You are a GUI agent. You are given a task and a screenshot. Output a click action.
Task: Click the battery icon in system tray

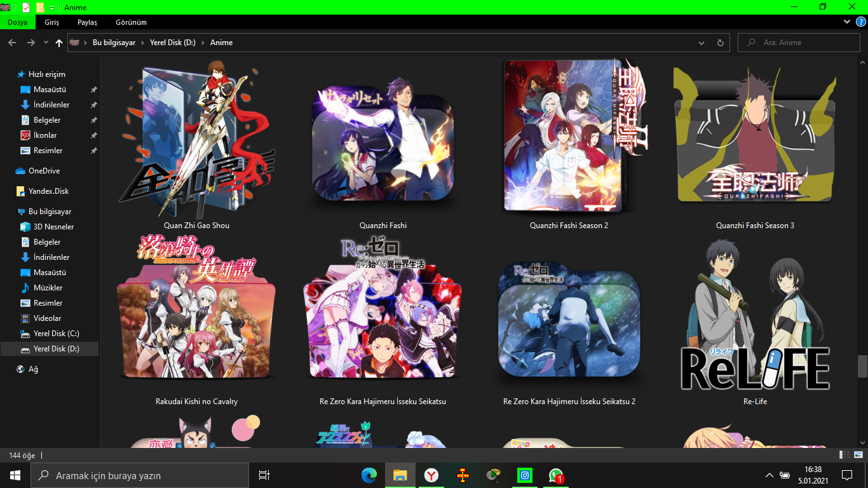[x=785, y=475]
